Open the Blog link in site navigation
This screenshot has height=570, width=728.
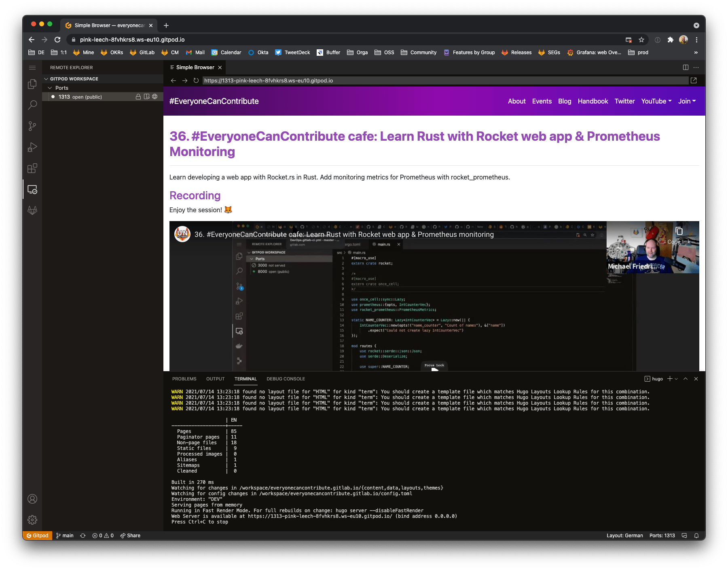(x=565, y=101)
